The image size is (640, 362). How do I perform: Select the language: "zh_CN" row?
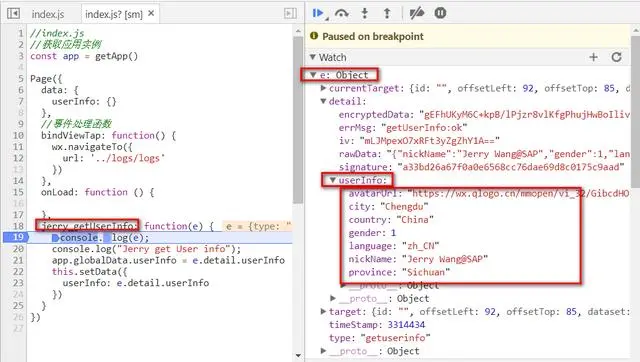point(394,246)
